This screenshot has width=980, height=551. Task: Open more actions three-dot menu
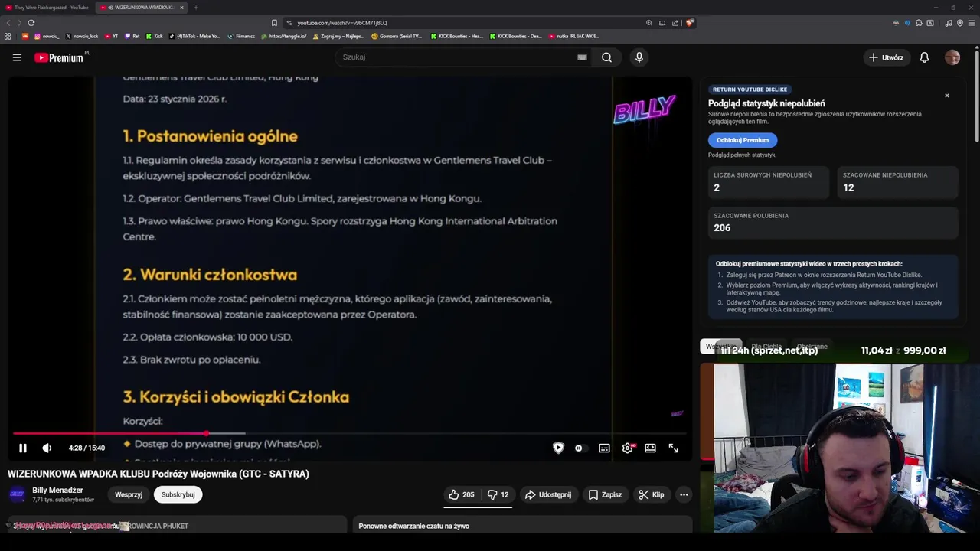coord(684,495)
